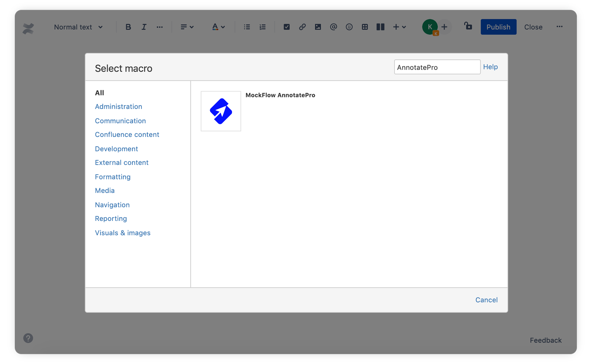Viewport: 592px width, 364px height.
Task: Select the Visuals & images category
Action: 122,233
